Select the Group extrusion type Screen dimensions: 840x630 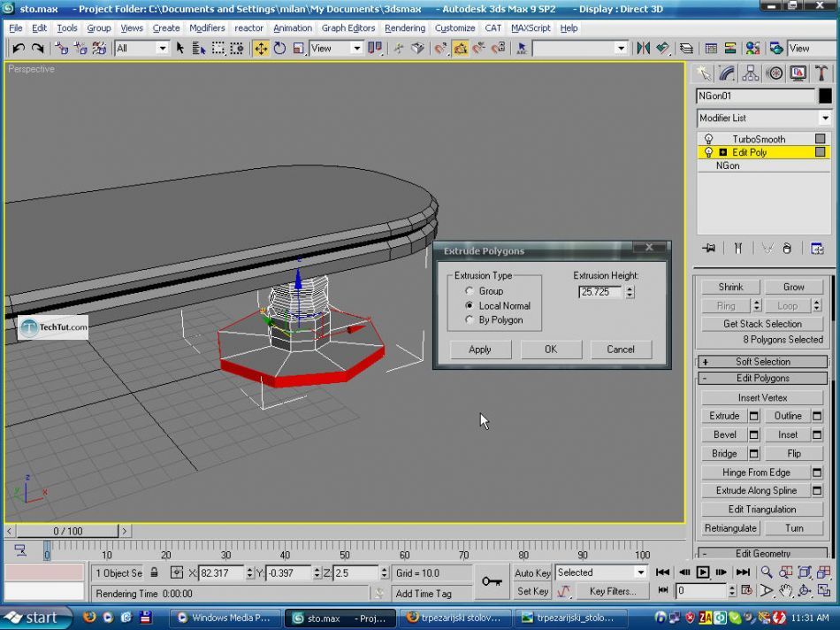coord(470,290)
